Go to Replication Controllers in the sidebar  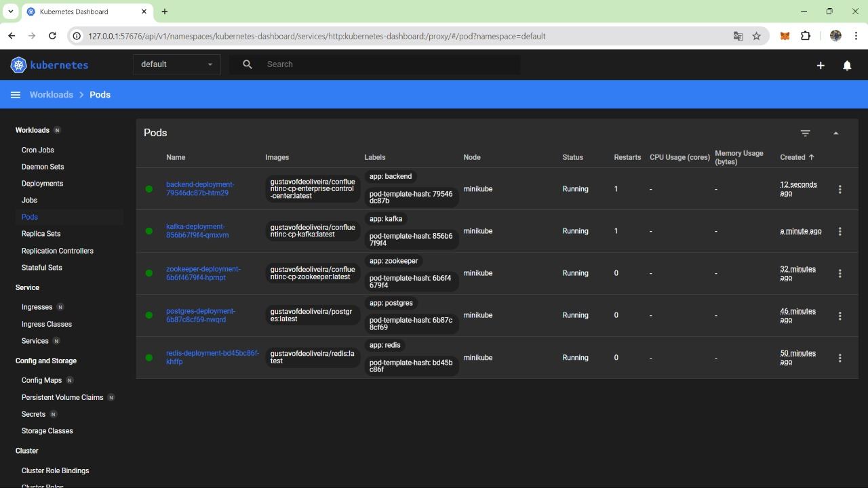(58, 251)
